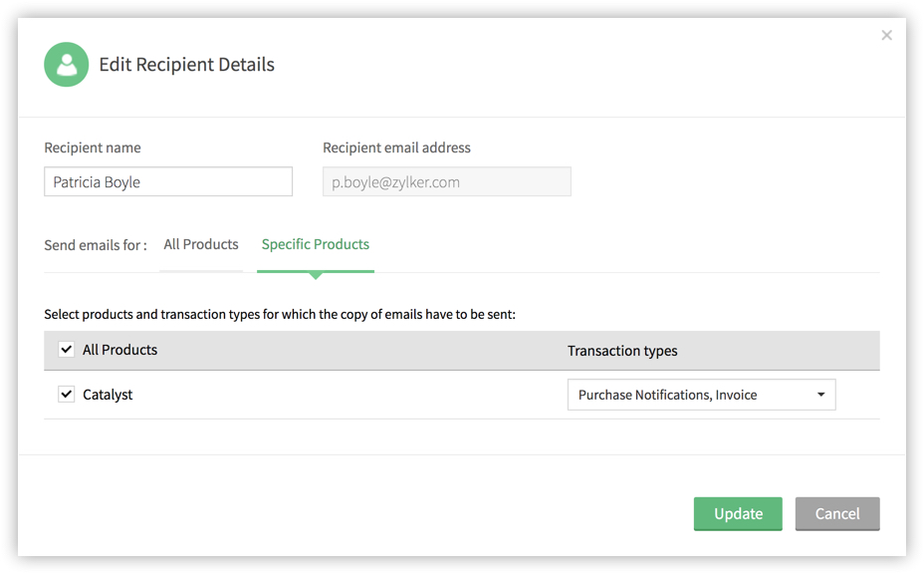Click the Recipient email address label
Viewport: 924px width, 574px height.
click(396, 147)
